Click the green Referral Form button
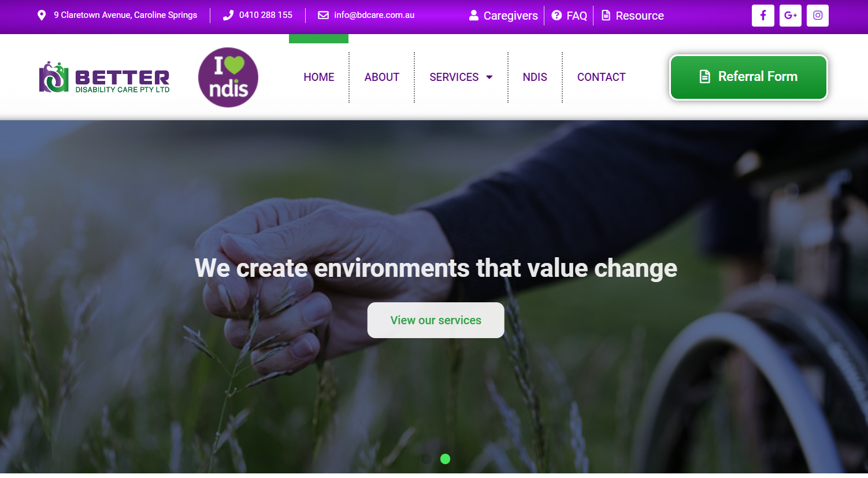 tap(748, 77)
